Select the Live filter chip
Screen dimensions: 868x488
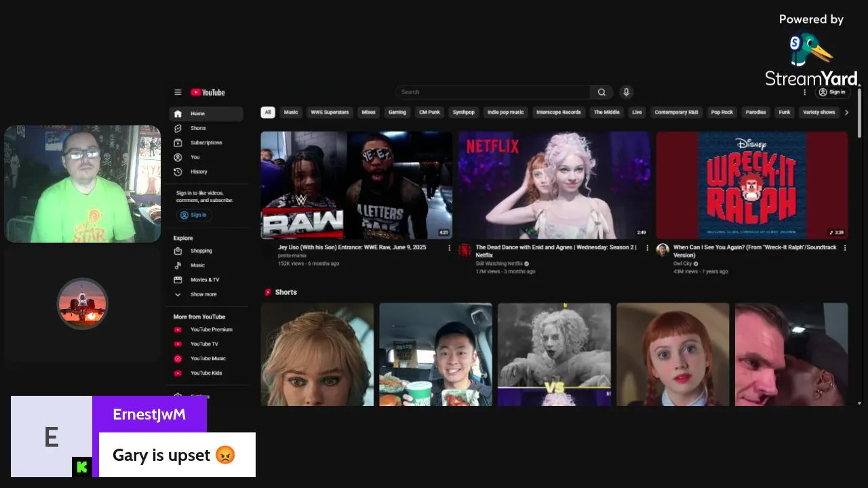coord(637,113)
